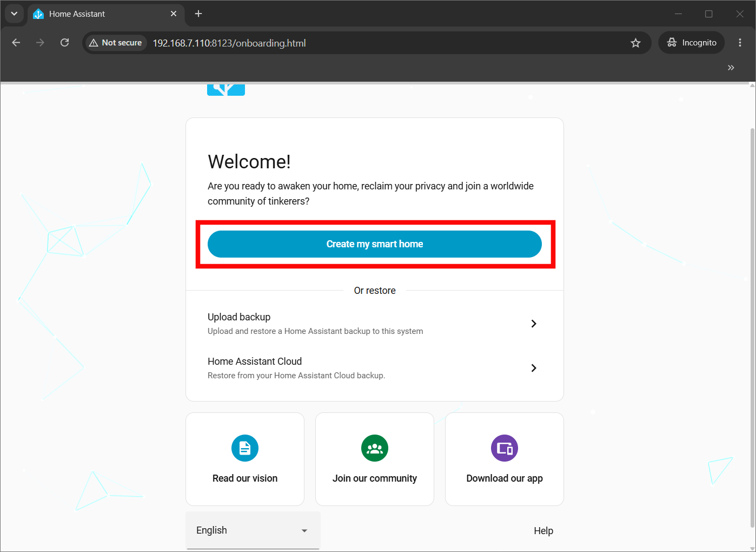Click the Welcome! heading
Viewport: 756px width, 552px height.
(249, 162)
